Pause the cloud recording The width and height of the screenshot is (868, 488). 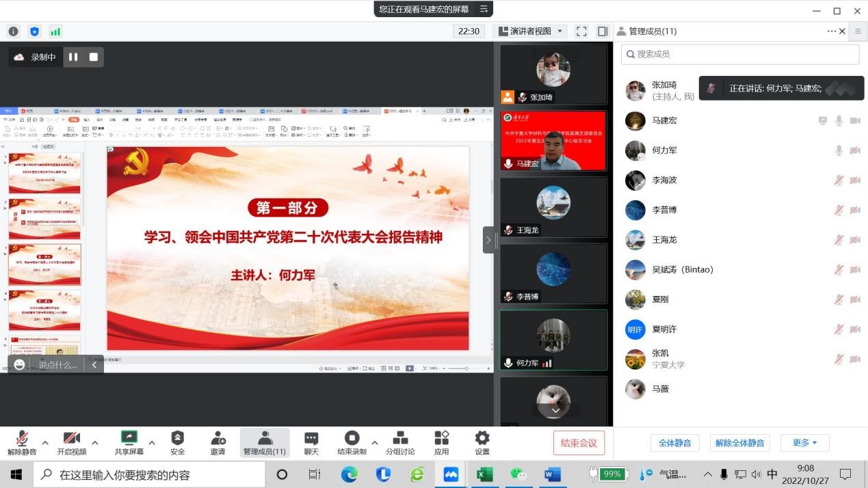(x=73, y=57)
